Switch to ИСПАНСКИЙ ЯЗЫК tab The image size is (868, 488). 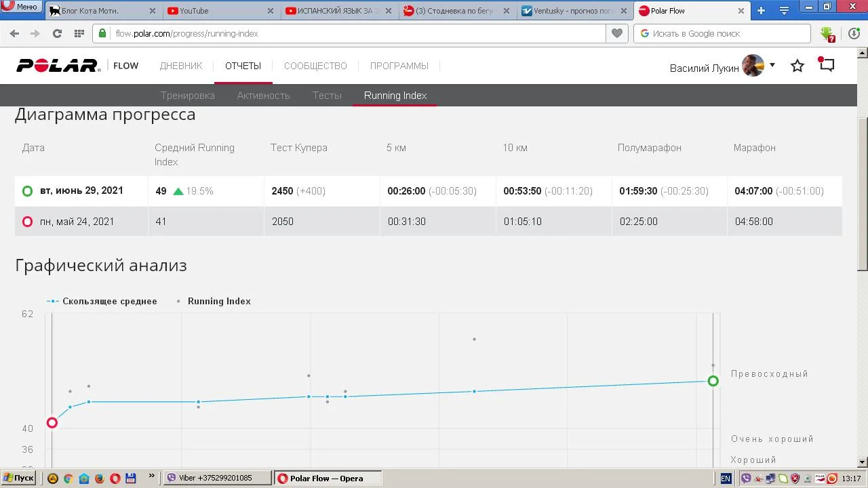tap(339, 11)
